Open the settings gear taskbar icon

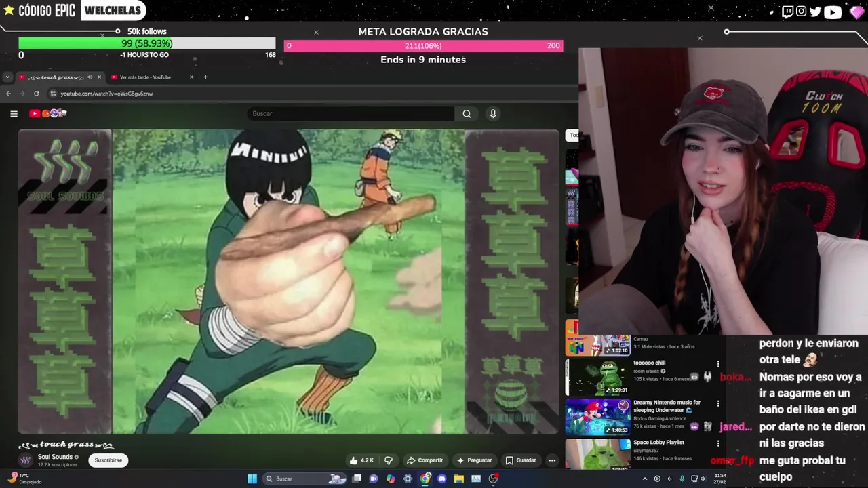pos(408,479)
